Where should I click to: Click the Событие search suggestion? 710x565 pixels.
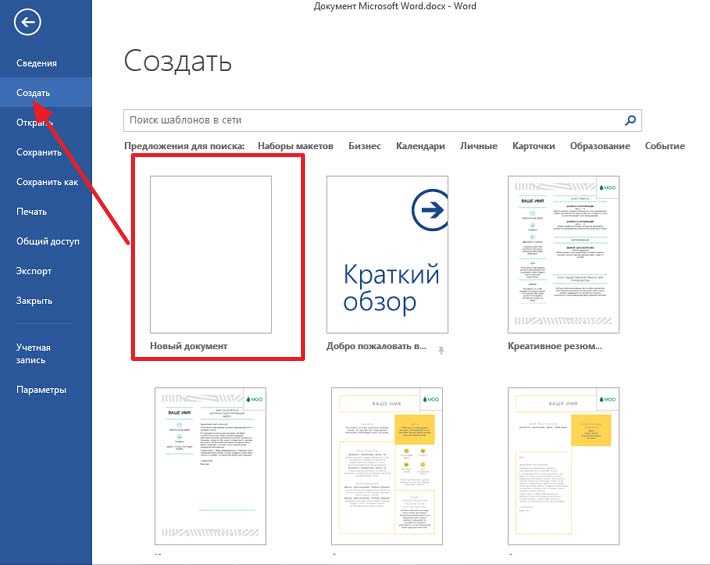(x=665, y=146)
